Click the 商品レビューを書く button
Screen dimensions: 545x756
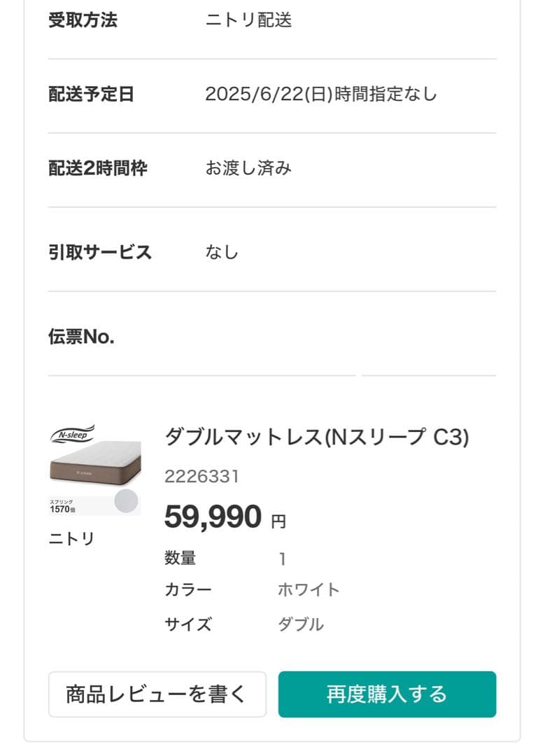tap(157, 694)
